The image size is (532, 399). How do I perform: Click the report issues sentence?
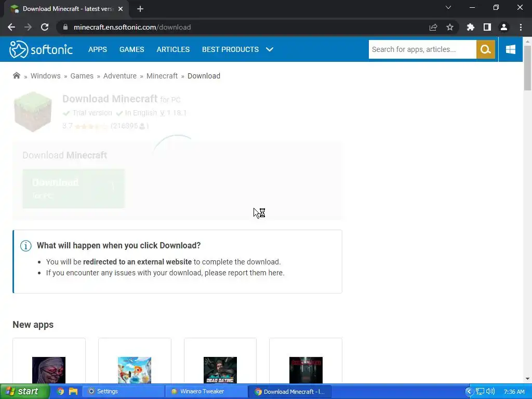pos(165,273)
